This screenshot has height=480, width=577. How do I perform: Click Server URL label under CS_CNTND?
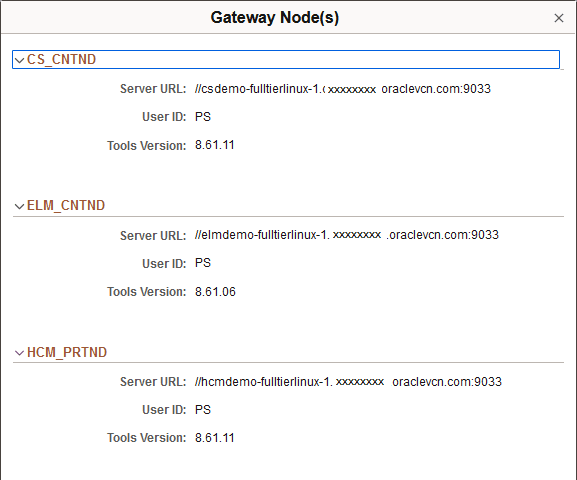[x=153, y=89]
